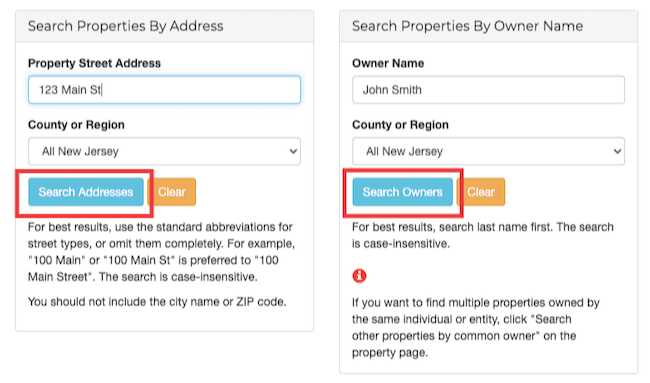Viewport: 650px width, 383px height.
Task: Click County or Region label in owner panel
Action: [400, 125]
